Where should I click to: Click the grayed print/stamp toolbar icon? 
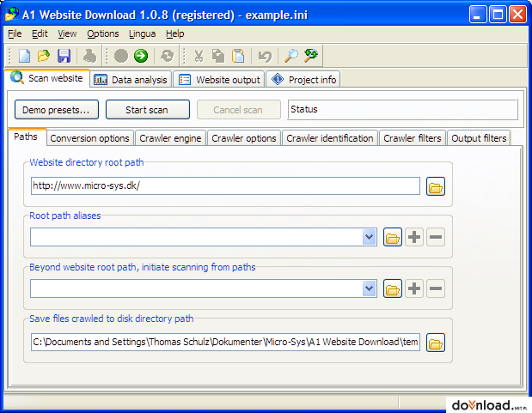point(89,56)
